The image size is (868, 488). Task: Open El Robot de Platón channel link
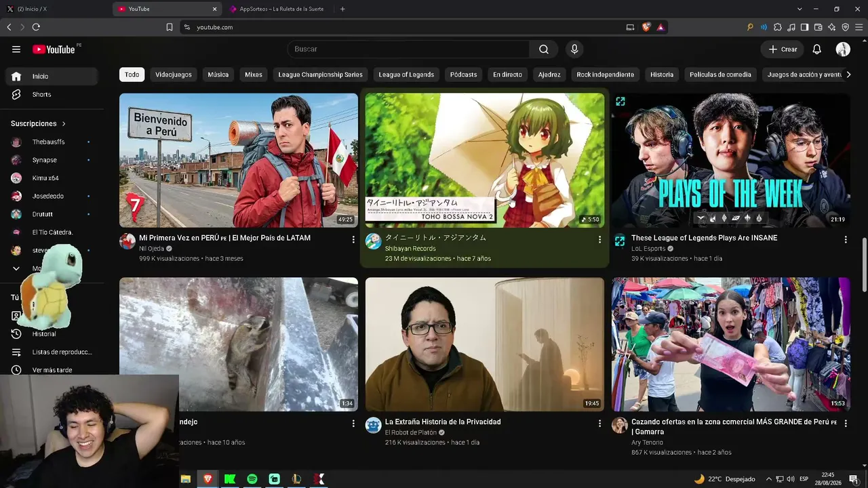point(412,432)
